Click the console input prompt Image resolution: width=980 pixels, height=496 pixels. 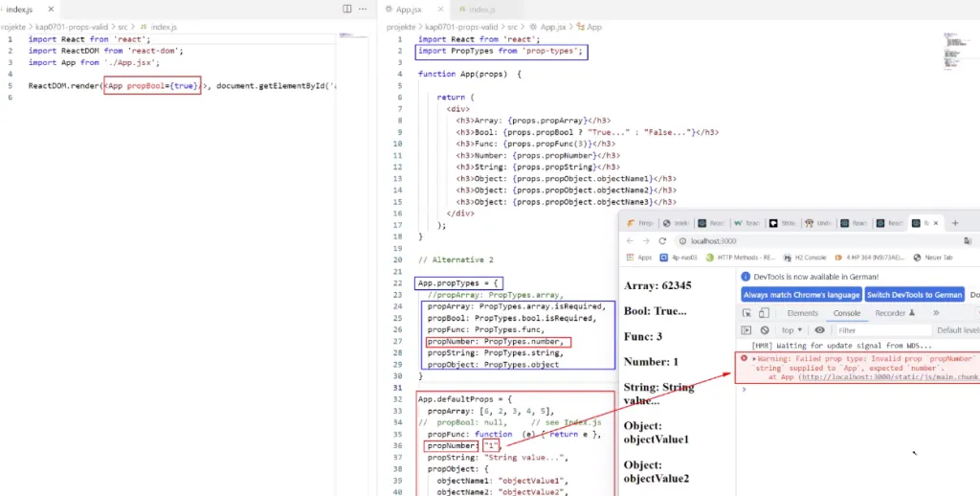[859, 389]
